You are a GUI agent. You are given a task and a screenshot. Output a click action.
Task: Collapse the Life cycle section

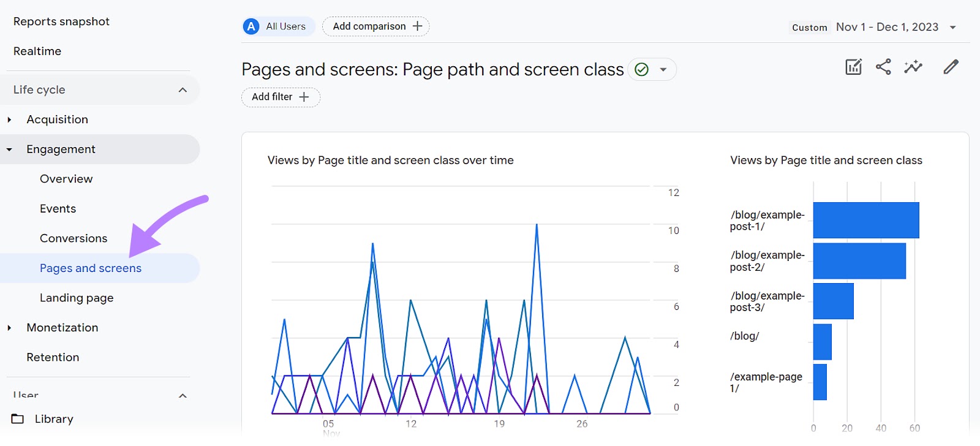[x=183, y=90]
